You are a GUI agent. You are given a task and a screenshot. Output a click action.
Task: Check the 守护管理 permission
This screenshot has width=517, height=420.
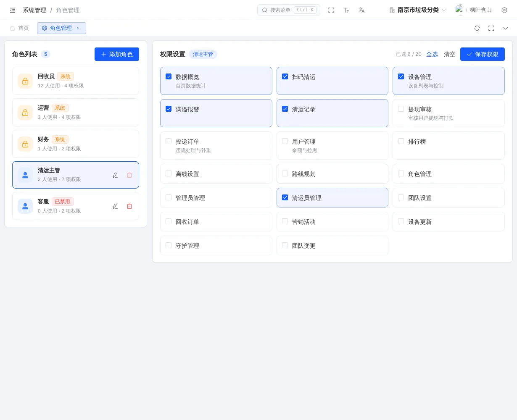169,245
